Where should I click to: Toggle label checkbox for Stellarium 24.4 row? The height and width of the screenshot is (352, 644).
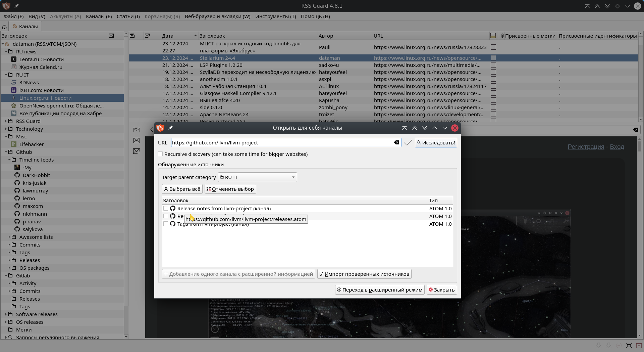493,58
